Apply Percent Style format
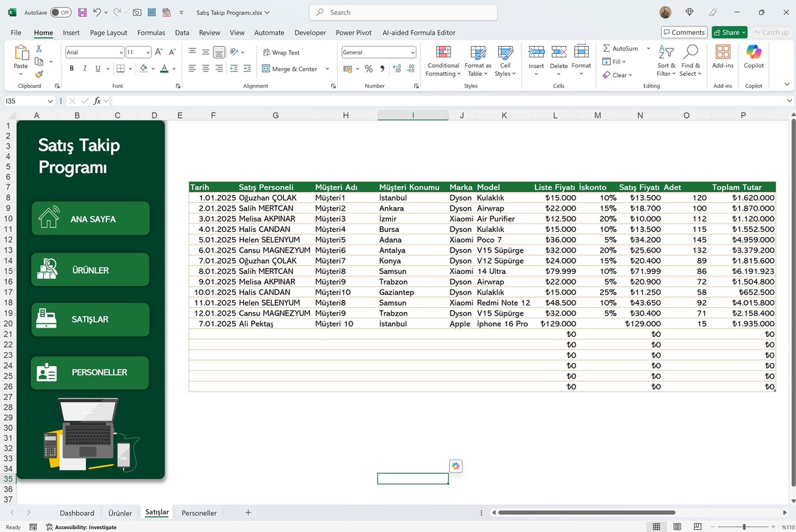 point(368,69)
